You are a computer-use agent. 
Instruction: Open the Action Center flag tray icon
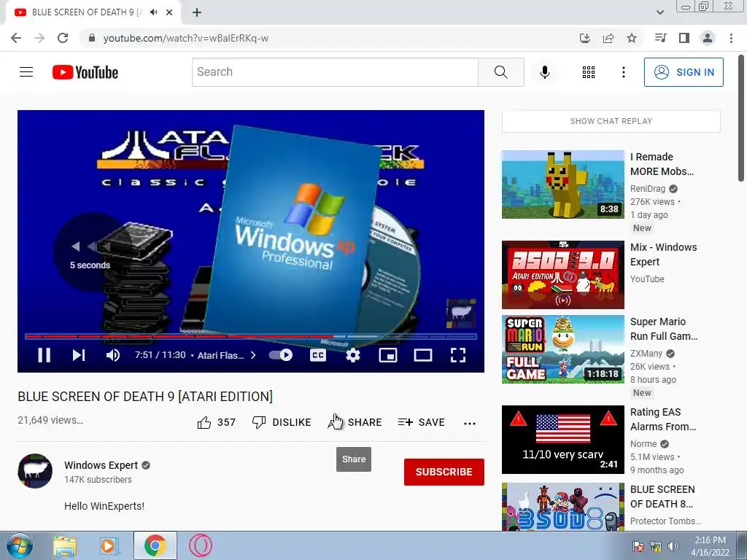pyautogui.click(x=638, y=546)
